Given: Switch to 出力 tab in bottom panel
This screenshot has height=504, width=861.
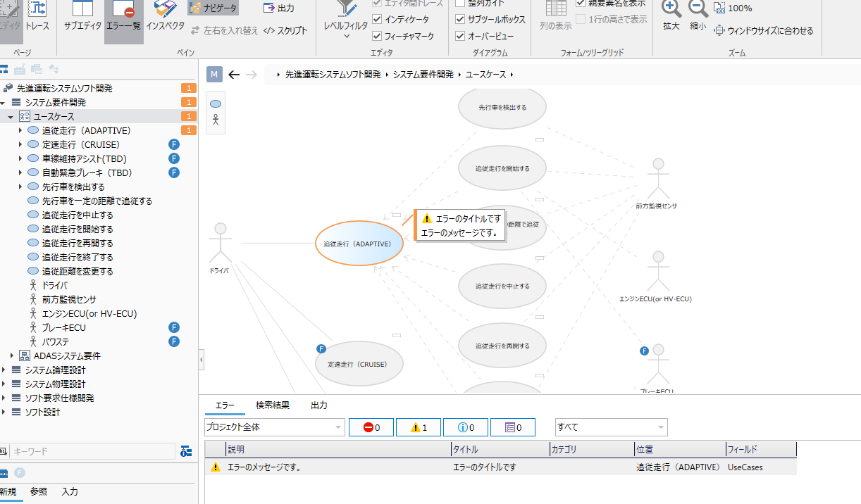Looking at the screenshot, I should coord(319,405).
